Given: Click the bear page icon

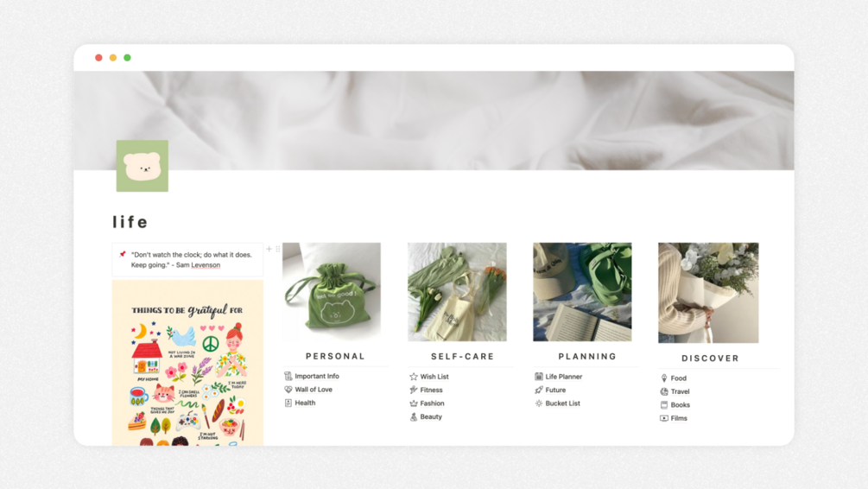Looking at the screenshot, I should [143, 166].
